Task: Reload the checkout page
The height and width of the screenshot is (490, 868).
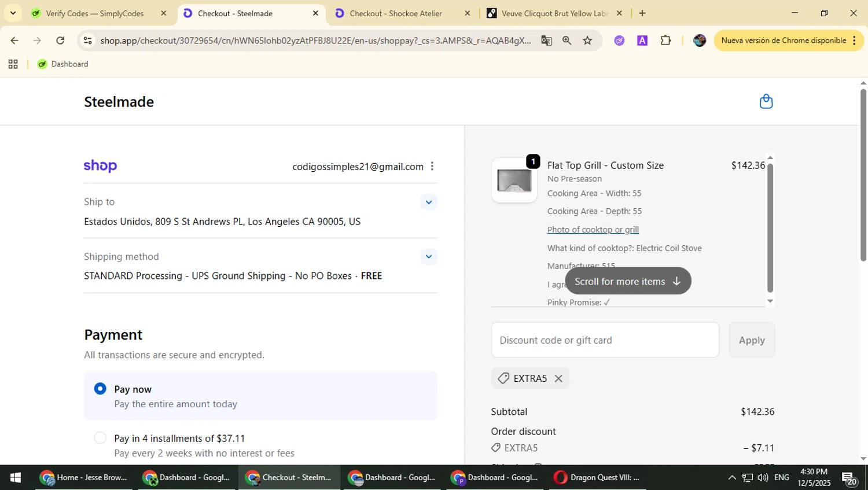Action: coord(60,40)
